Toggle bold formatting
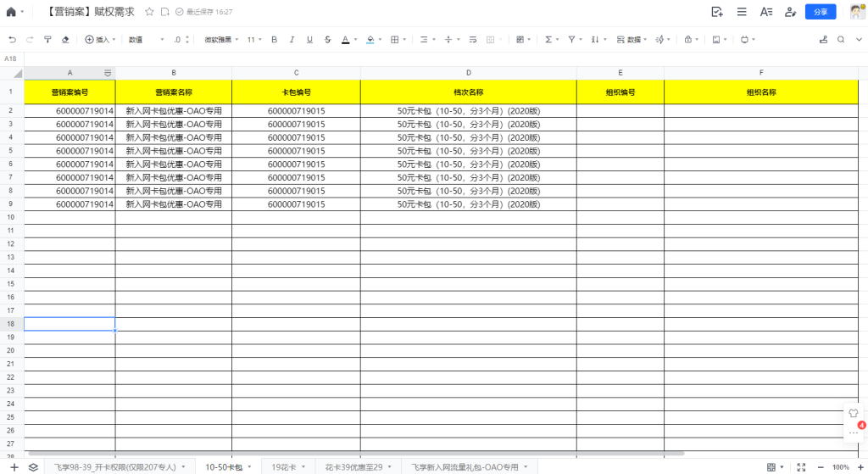The height and width of the screenshot is (474, 868). [274, 40]
